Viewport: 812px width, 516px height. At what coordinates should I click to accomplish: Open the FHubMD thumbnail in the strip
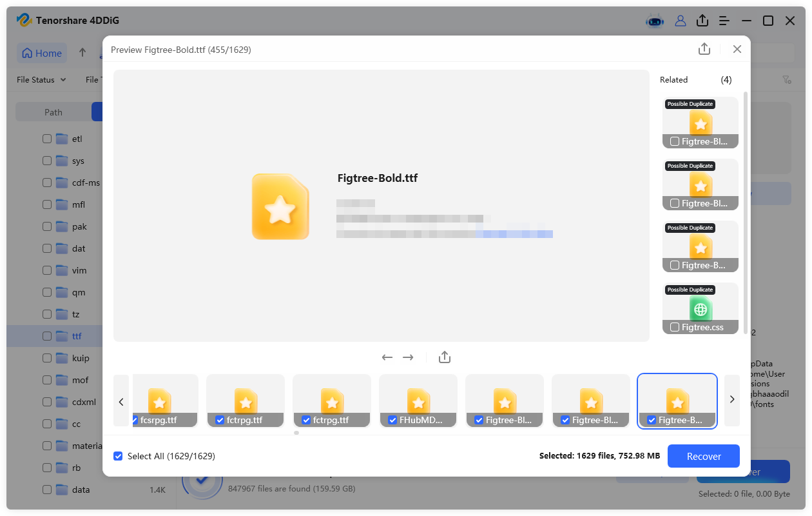pyautogui.click(x=418, y=401)
